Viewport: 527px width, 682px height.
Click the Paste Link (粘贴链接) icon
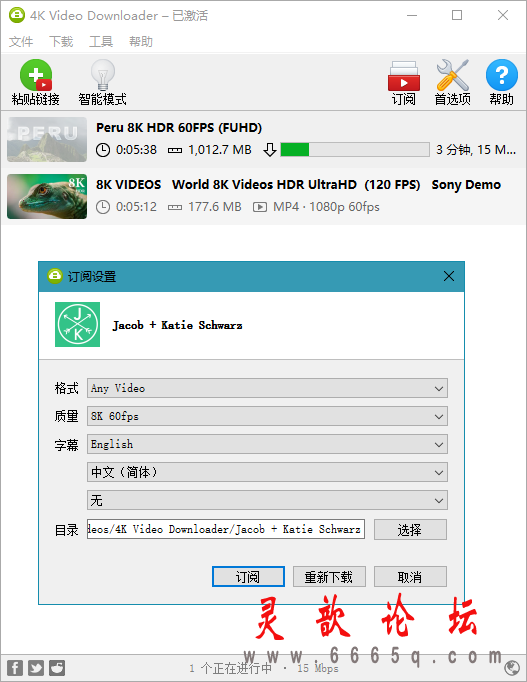(x=36, y=75)
